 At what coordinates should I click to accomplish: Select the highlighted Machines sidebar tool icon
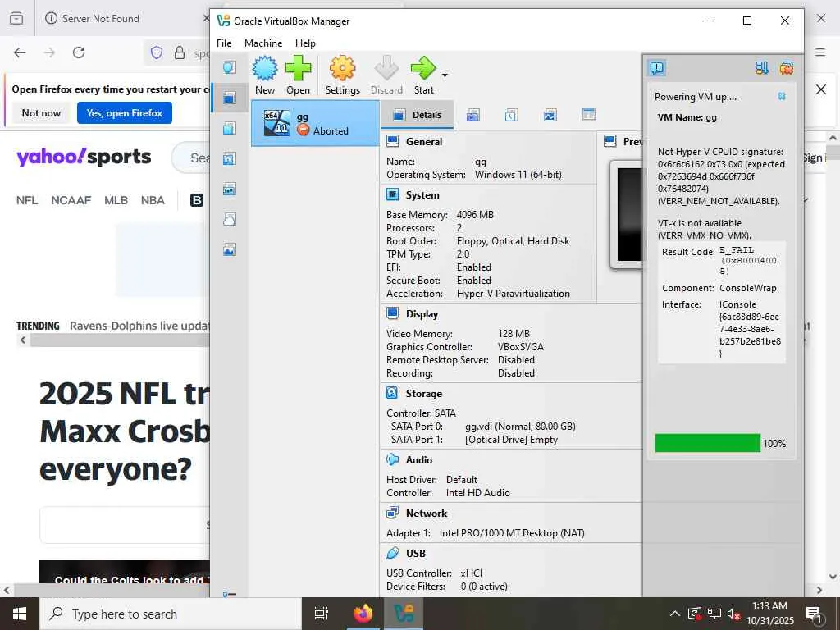pyautogui.click(x=230, y=98)
